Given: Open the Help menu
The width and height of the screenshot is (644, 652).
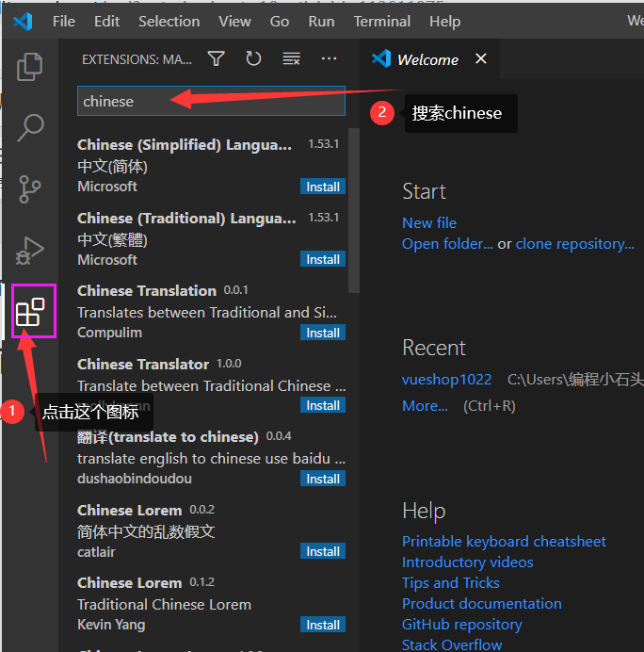Looking at the screenshot, I should [x=444, y=22].
